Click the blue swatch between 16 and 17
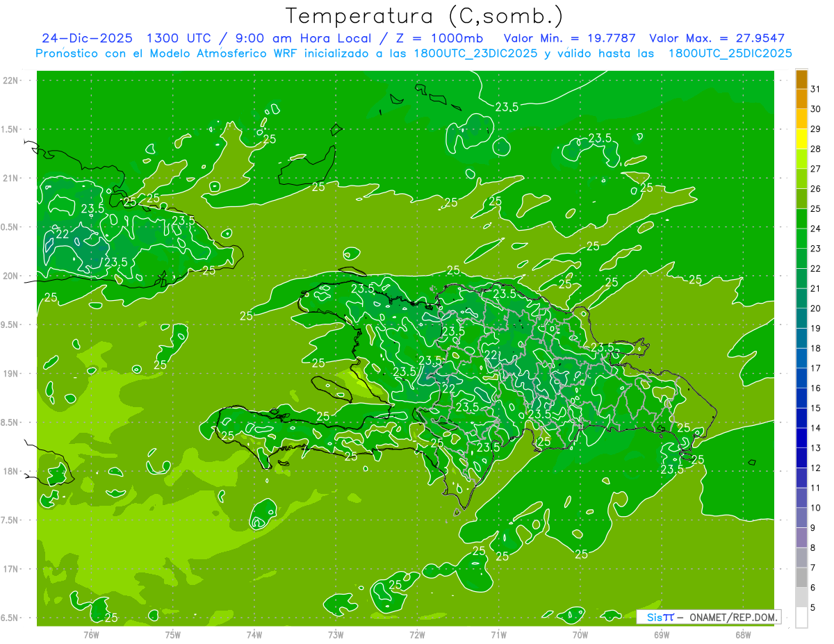This screenshot has width=834, height=644. [802, 378]
